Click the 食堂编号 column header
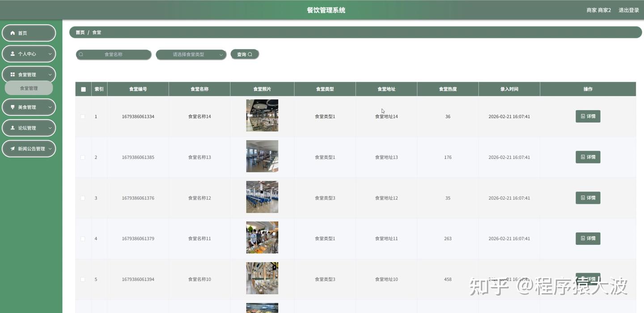 click(138, 89)
